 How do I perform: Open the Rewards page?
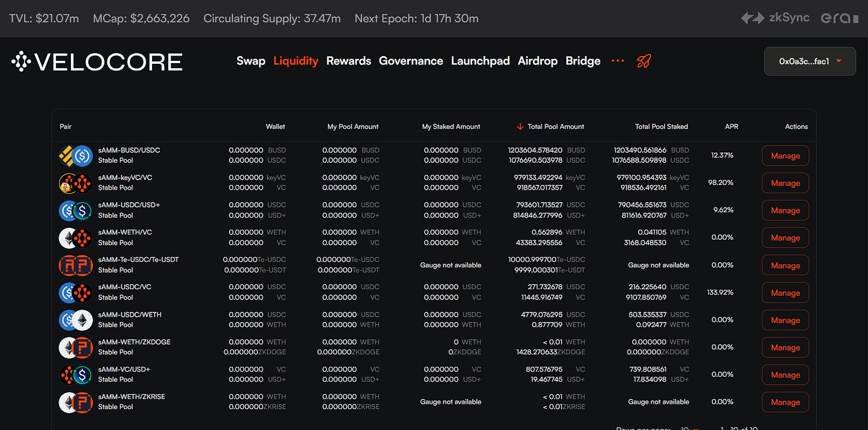(349, 61)
